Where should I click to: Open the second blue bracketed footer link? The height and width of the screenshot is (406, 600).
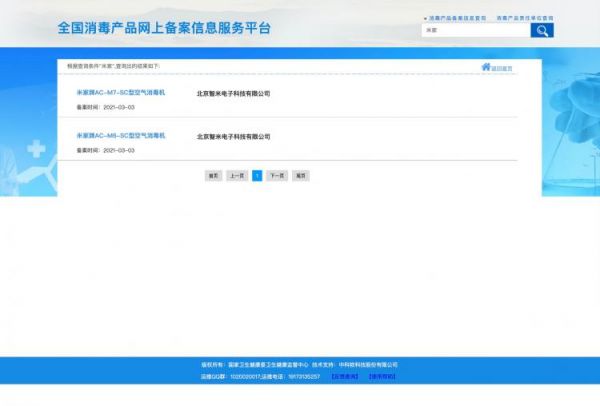[x=382, y=377]
